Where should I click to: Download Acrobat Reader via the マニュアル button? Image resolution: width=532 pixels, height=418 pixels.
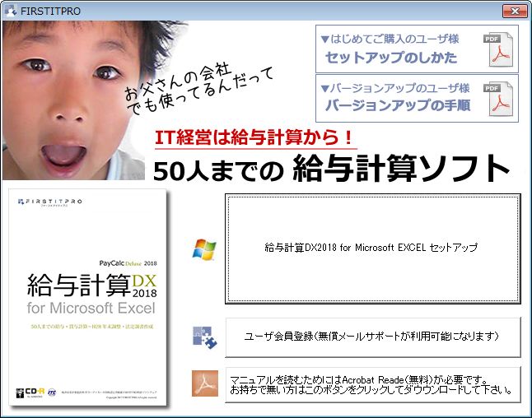click(372, 384)
